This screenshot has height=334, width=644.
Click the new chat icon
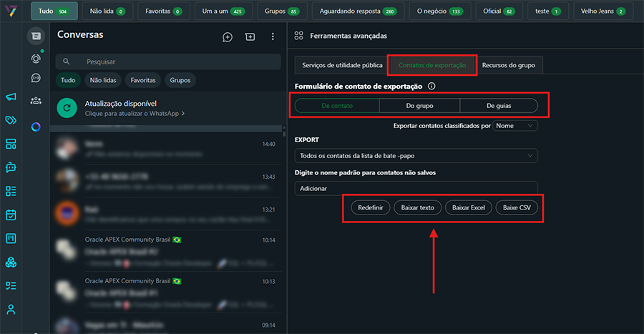(228, 37)
